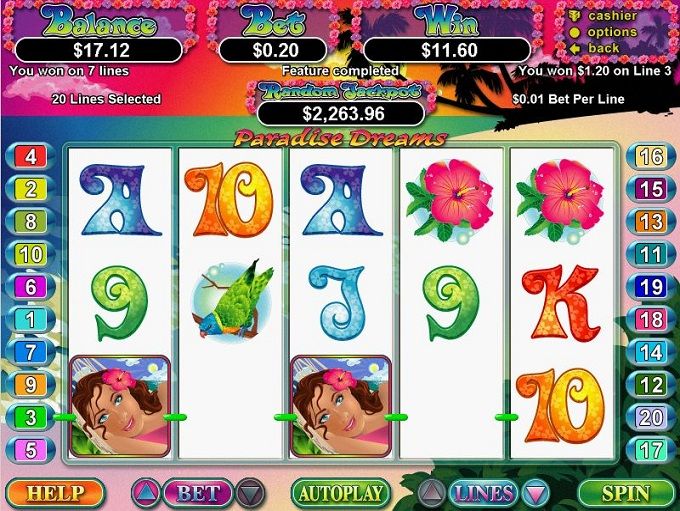
Task: Click the green parrot reel symbol
Action: tap(232, 300)
